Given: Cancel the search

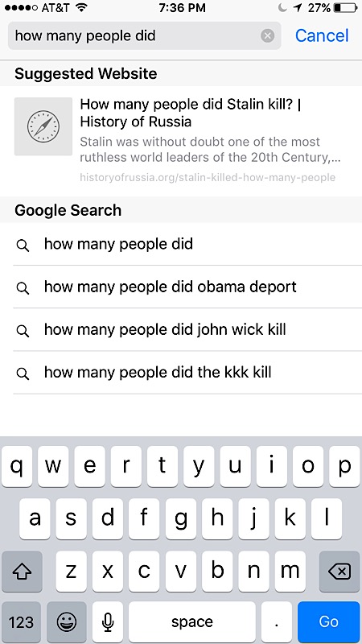Looking at the screenshot, I should (322, 35).
